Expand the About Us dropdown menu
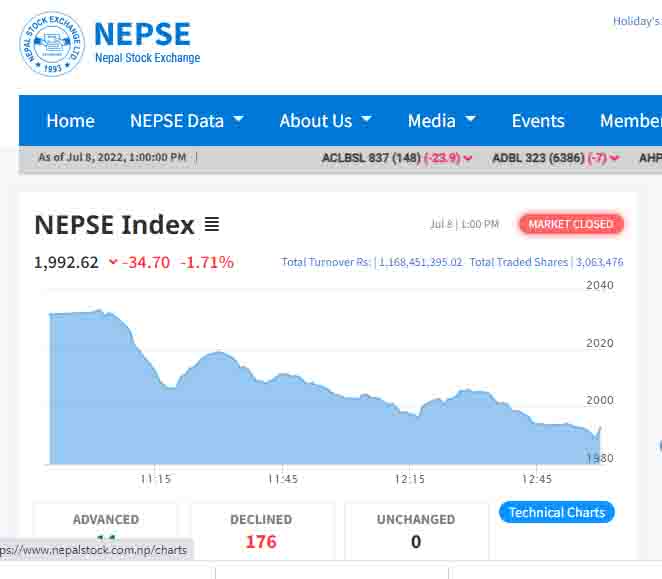662x579 pixels. point(325,121)
